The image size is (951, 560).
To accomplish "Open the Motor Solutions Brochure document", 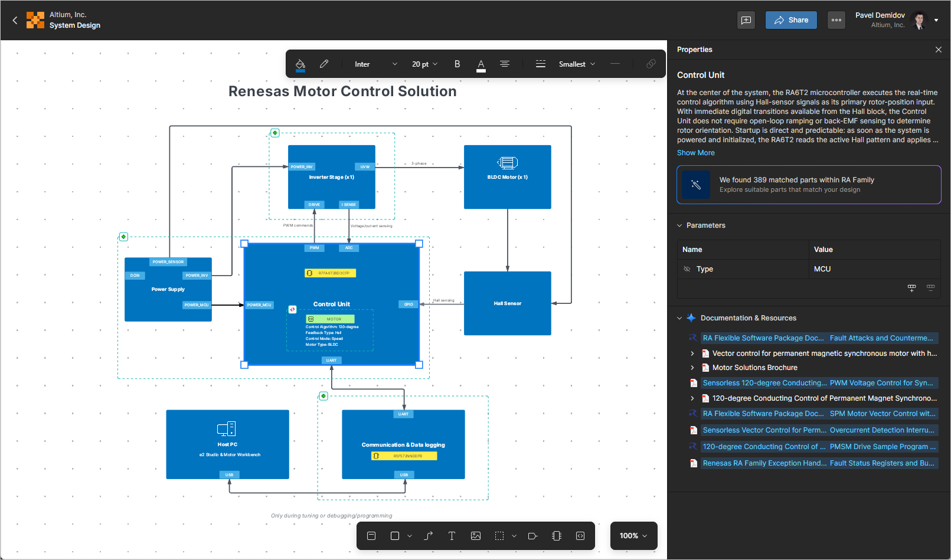I will tap(755, 368).
